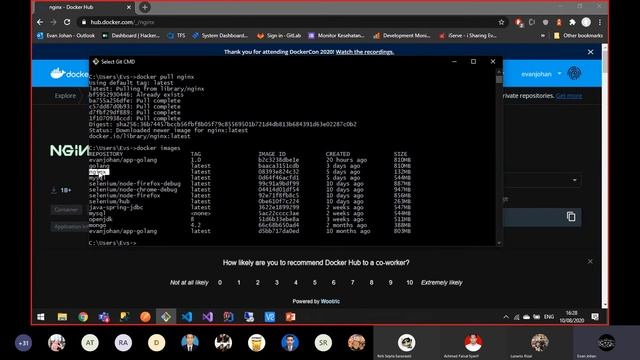Open System Dashboard bookmark
Image resolution: width=640 pixels, height=360 pixels.
[x=220, y=36]
